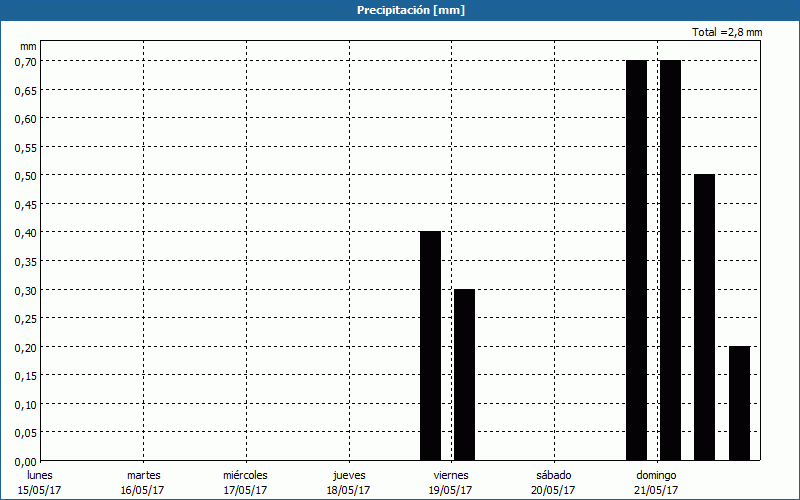Select the 0,30 mm bar on viernes

click(464, 374)
